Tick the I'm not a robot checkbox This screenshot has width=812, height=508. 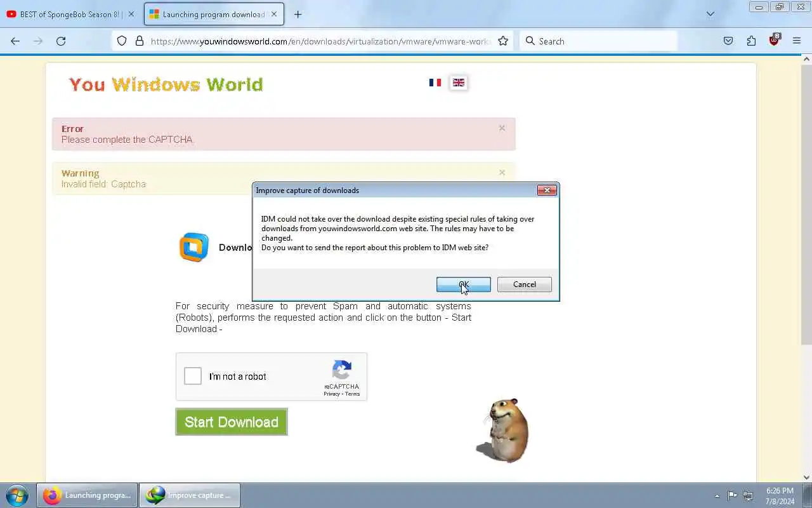[193, 376]
